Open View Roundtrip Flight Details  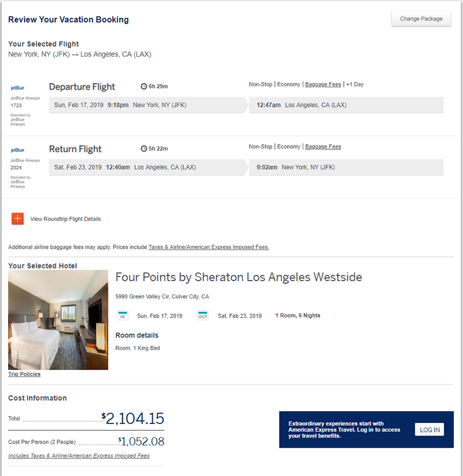65,219
